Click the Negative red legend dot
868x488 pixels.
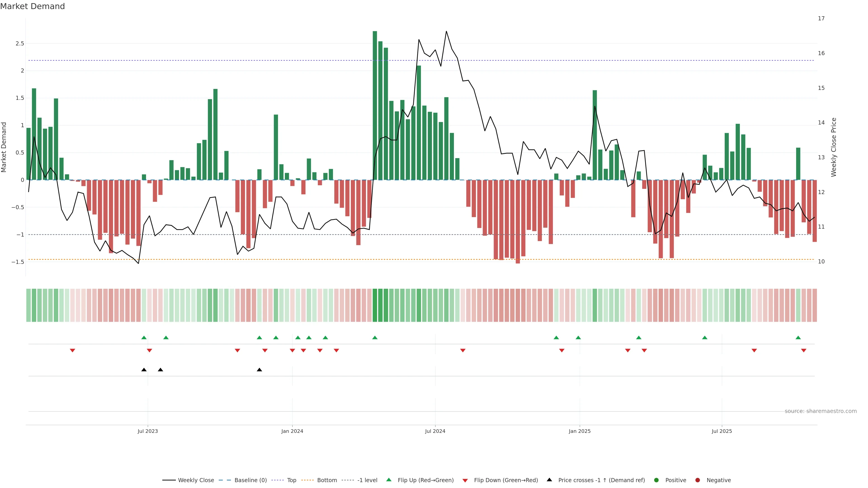point(698,480)
